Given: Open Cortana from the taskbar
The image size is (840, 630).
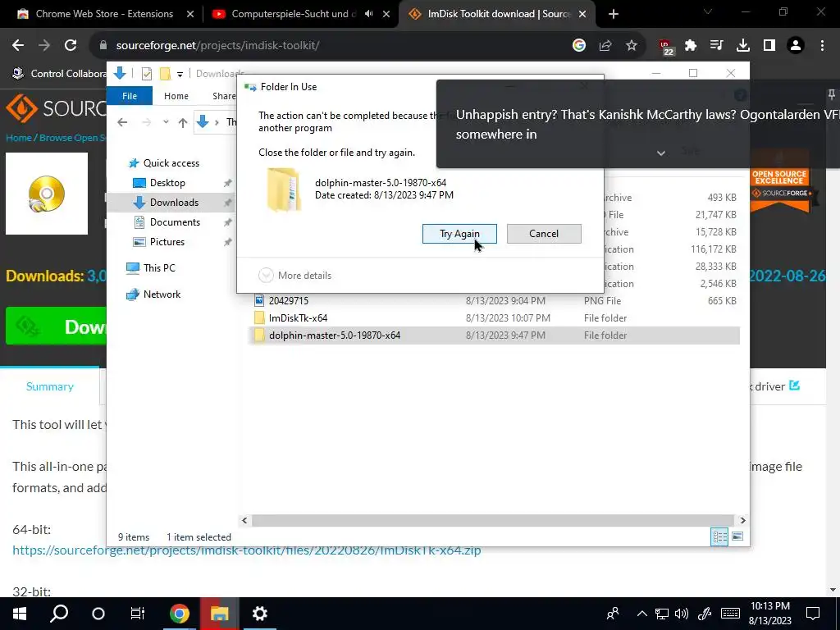Looking at the screenshot, I should (x=98, y=614).
